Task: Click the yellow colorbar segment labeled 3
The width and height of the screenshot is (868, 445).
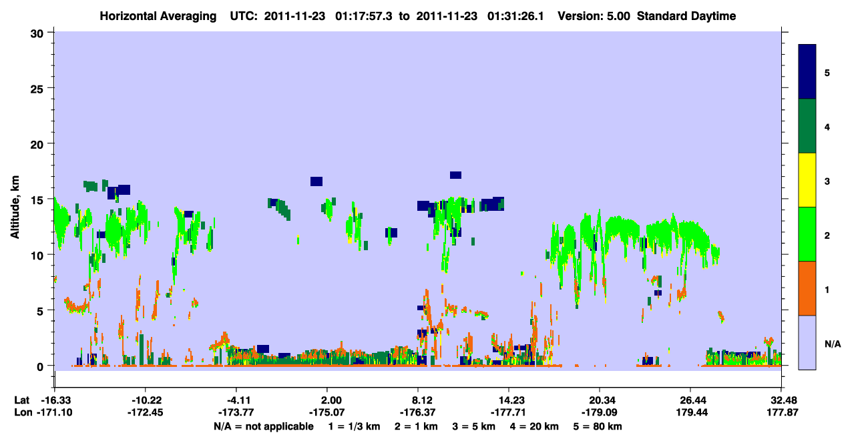Action: (807, 180)
